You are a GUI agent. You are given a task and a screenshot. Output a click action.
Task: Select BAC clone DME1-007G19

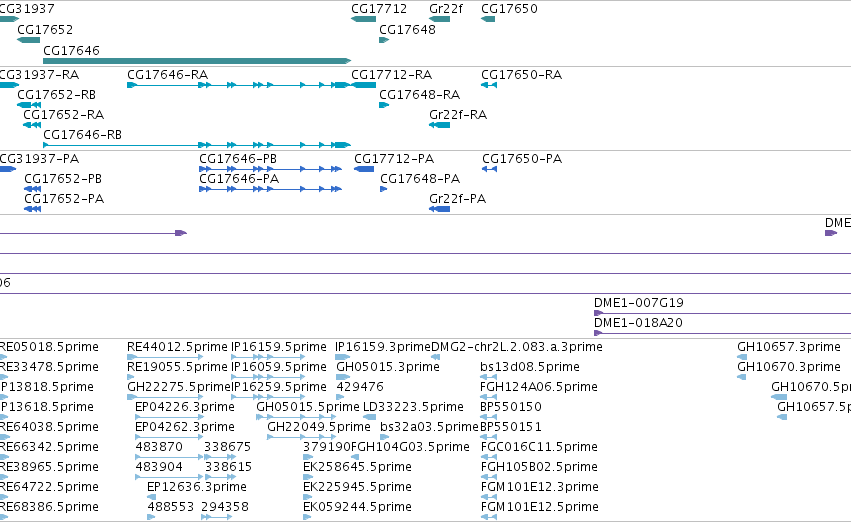pyautogui.click(x=639, y=303)
